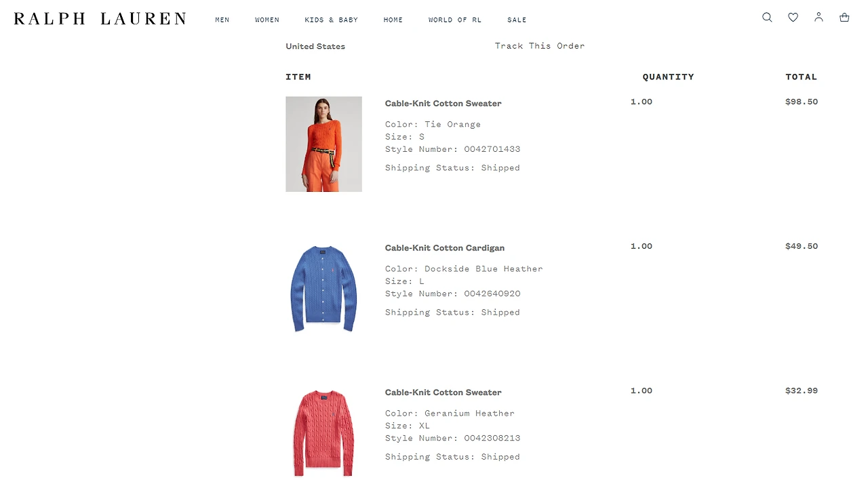Open the Men menu
868x482 pixels.
pyautogui.click(x=222, y=20)
